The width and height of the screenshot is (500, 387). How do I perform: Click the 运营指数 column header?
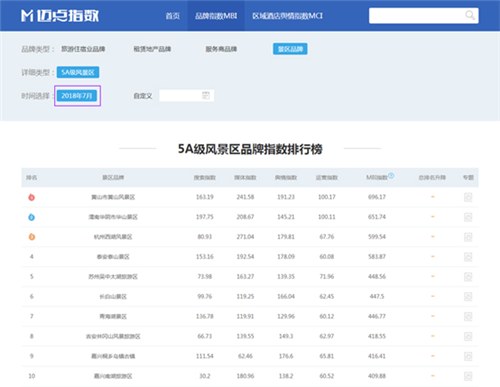pyautogui.click(x=327, y=177)
